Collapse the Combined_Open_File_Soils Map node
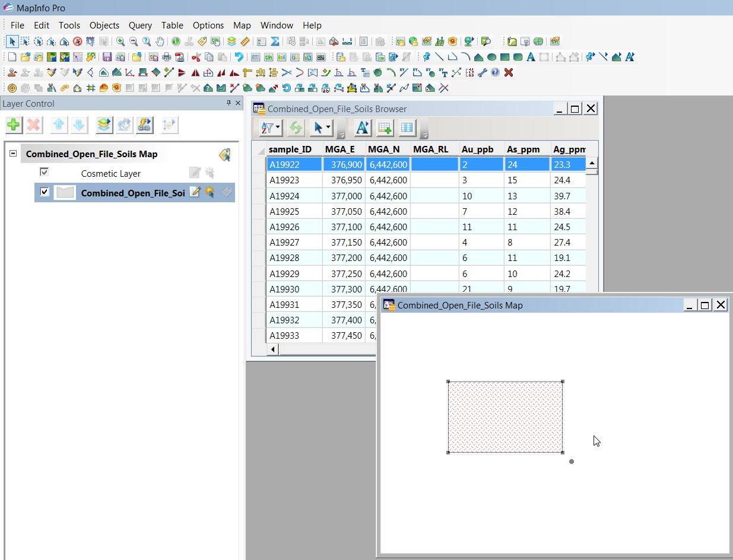The height and width of the screenshot is (560, 733). (x=12, y=153)
